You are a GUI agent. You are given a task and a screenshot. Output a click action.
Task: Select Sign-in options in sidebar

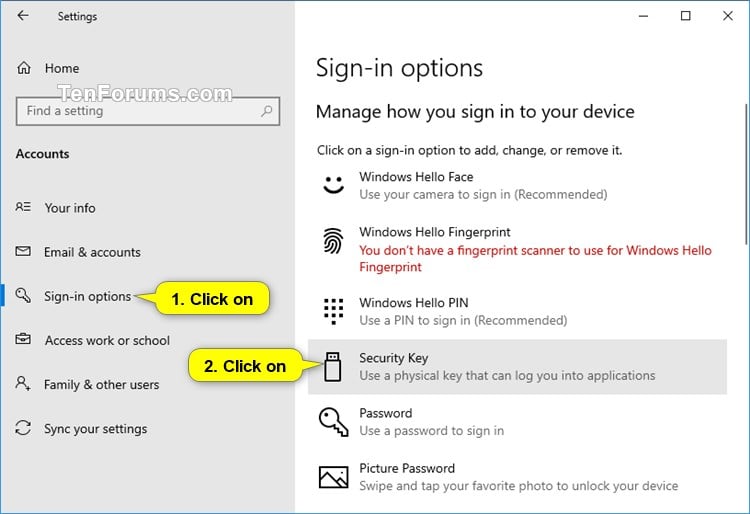tap(87, 296)
